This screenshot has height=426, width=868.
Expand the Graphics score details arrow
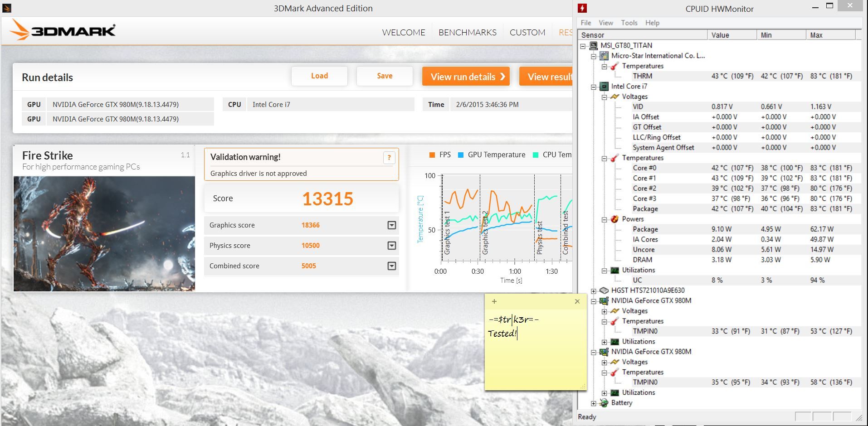point(392,225)
